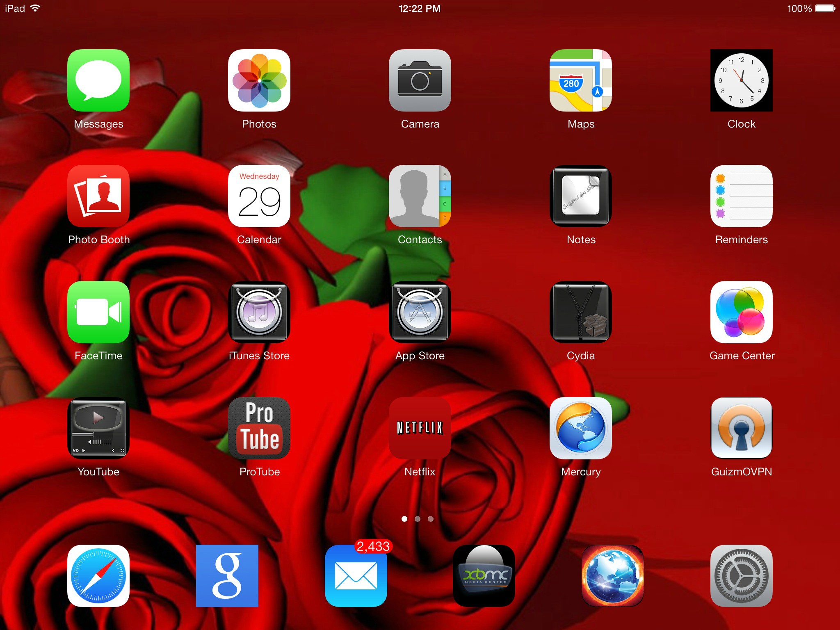Open Mercury browser
Image resolution: width=840 pixels, height=630 pixels.
tap(581, 428)
